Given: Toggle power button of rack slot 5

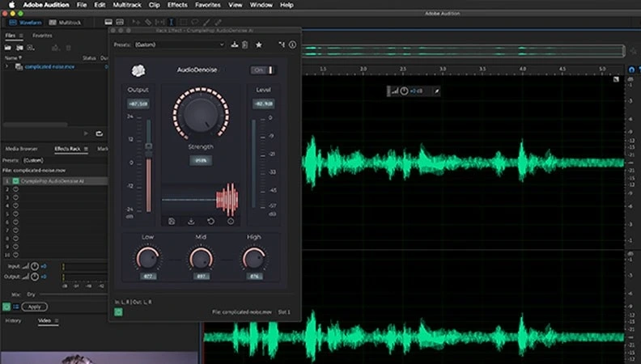Looking at the screenshot, I should click(x=15, y=214).
